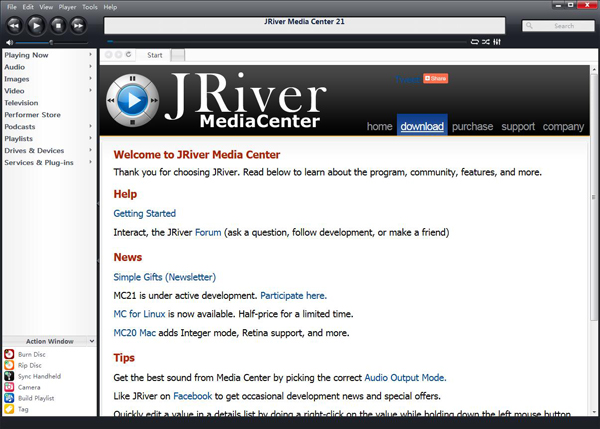Viewport: 600px width, 429px height.
Task: Open the Tools menu
Action: coord(90,7)
